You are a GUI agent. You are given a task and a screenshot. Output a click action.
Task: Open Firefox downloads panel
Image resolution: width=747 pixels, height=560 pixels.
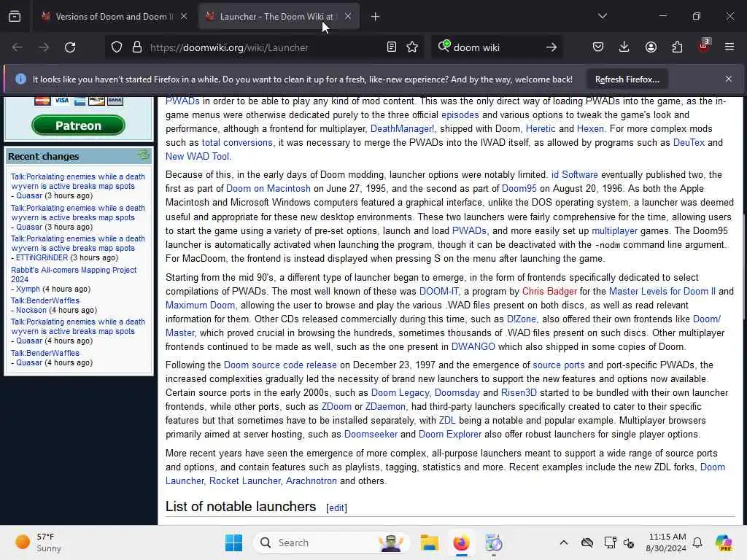(x=624, y=47)
